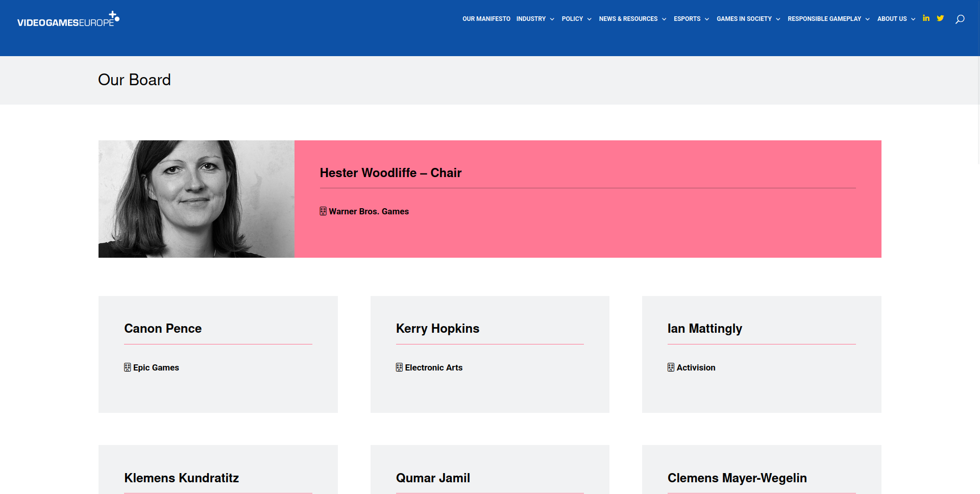Click the search magnifier icon
This screenshot has height=494, width=980.
coord(960,19)
